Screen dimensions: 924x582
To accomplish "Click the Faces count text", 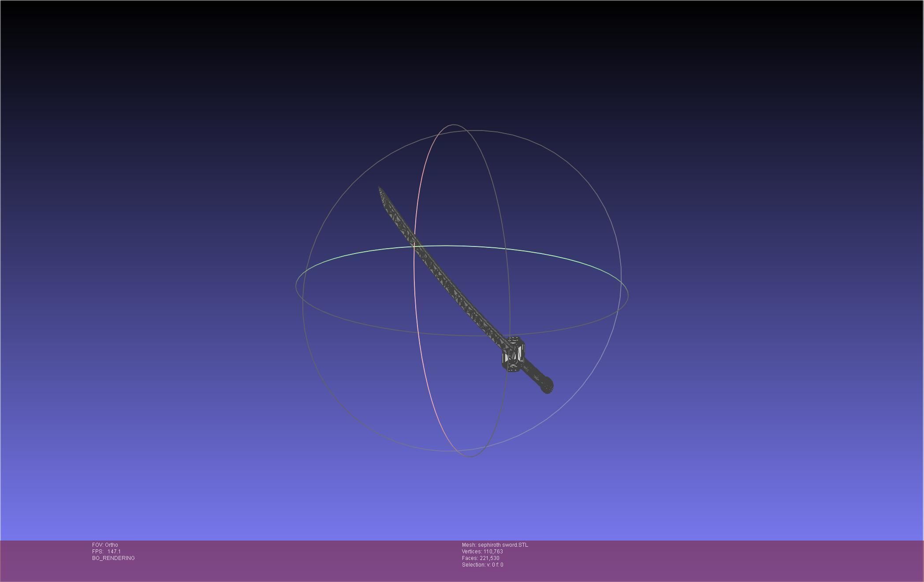I will click(x=481, y=558).
